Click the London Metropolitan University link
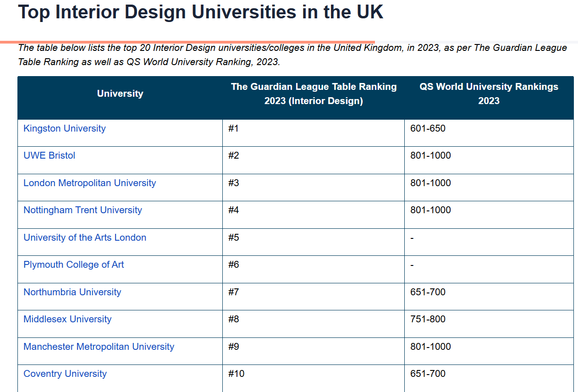This screenshot has width=578, height=392. point(90,183)
